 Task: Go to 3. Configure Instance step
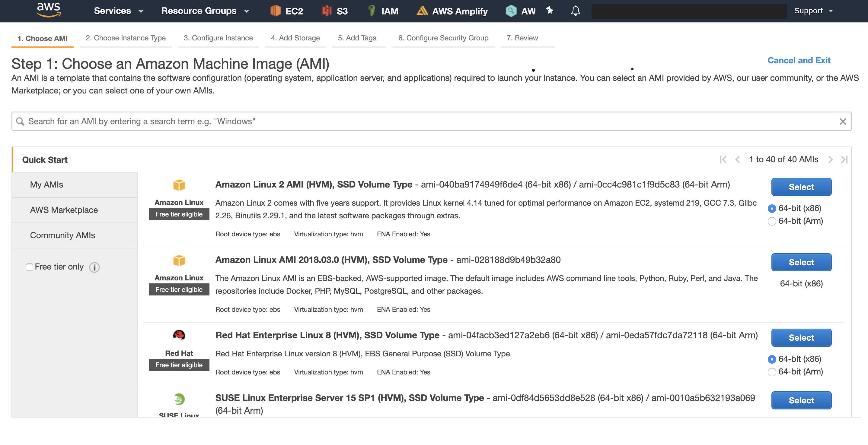218,38
